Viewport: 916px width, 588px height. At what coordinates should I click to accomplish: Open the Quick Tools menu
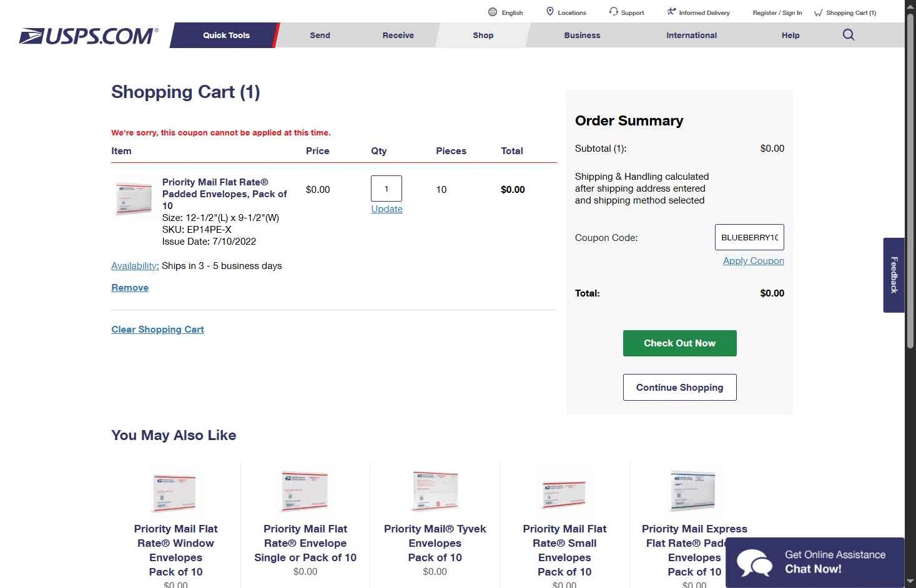click(226, 36)
